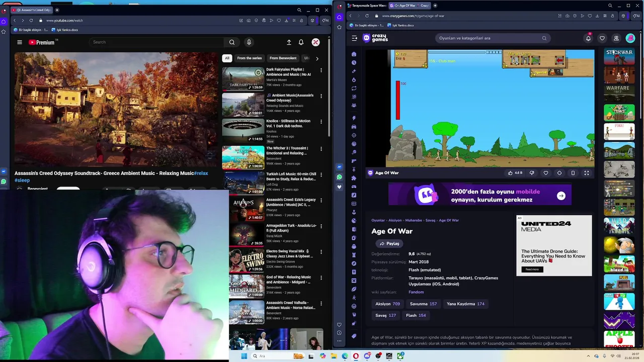Click red back arrow in game menu
The width and height of the screenshot is (644, 362).
click(559, 61)
